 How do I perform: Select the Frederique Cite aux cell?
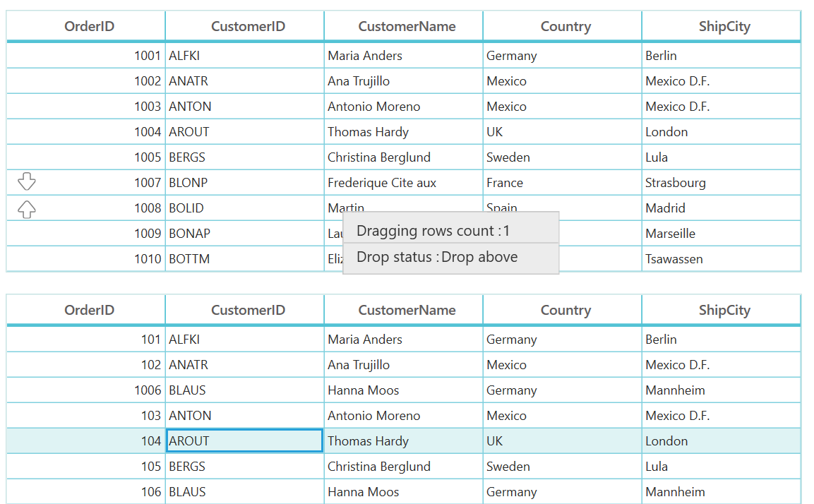coord(403,183)
